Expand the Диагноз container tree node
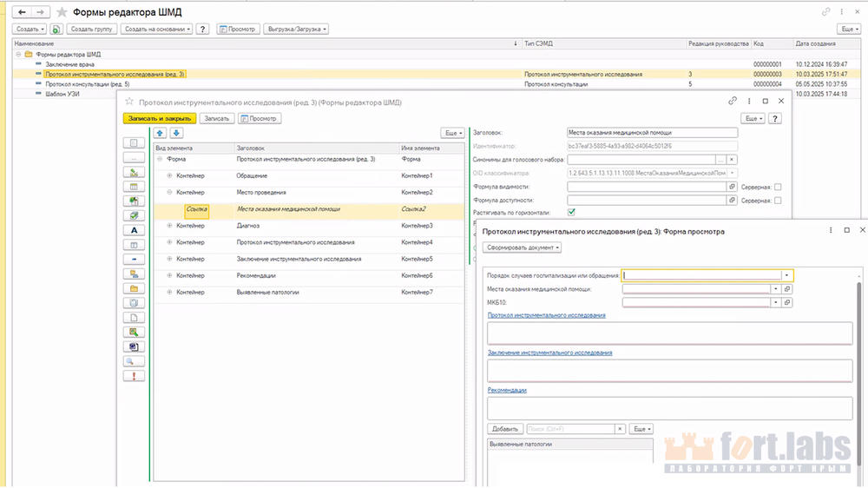Viewport: 868px width, 488px height. tap(169, 226)
